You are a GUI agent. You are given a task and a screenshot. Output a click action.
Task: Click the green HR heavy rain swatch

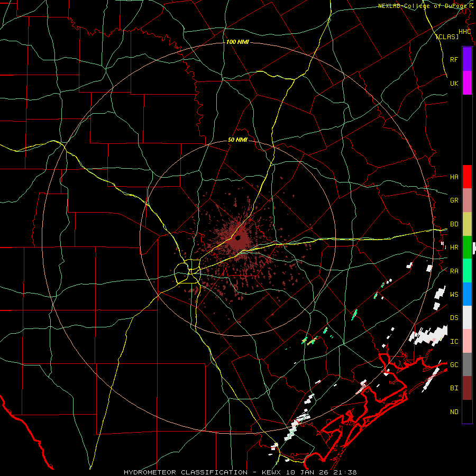(x=467, y=248)
